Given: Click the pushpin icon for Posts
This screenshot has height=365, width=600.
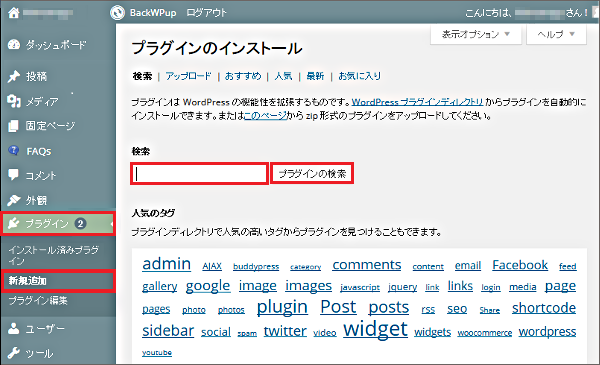Looking at the screenshot, I should 14,76.
